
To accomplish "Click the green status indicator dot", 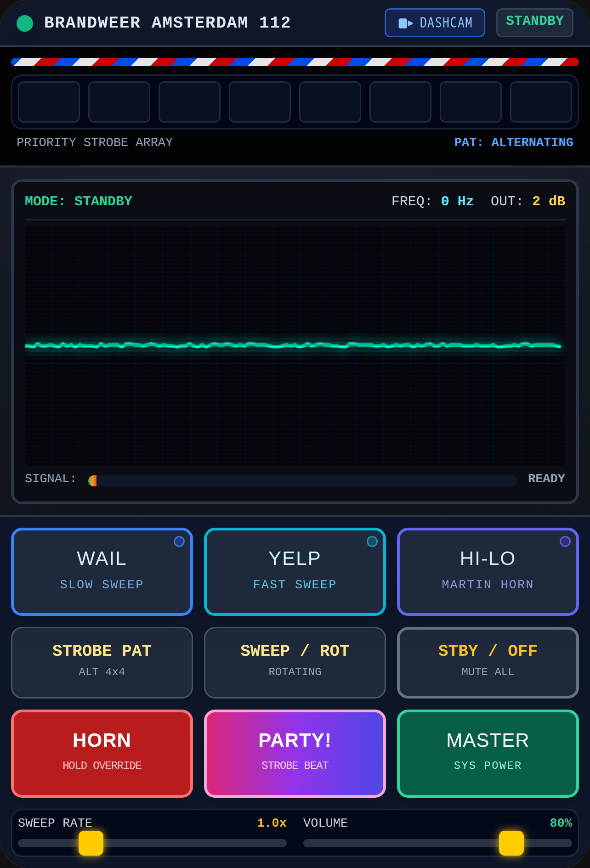I will click(x=25, y=23).
